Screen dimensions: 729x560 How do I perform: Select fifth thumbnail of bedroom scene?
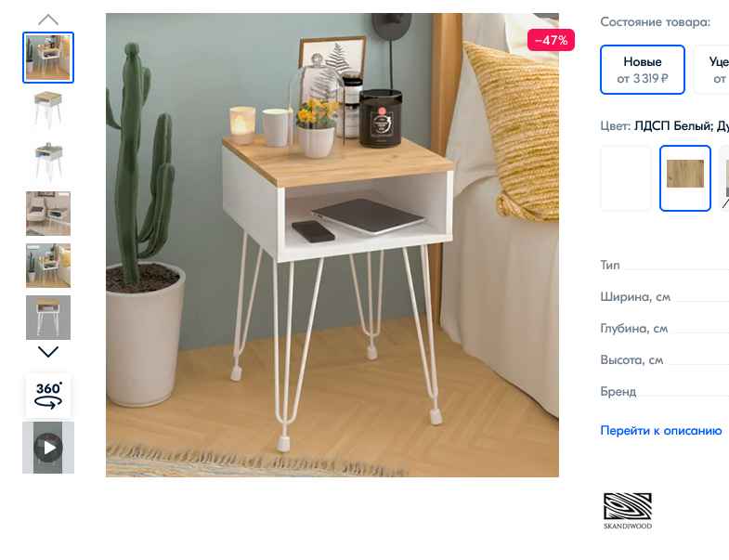48,266
